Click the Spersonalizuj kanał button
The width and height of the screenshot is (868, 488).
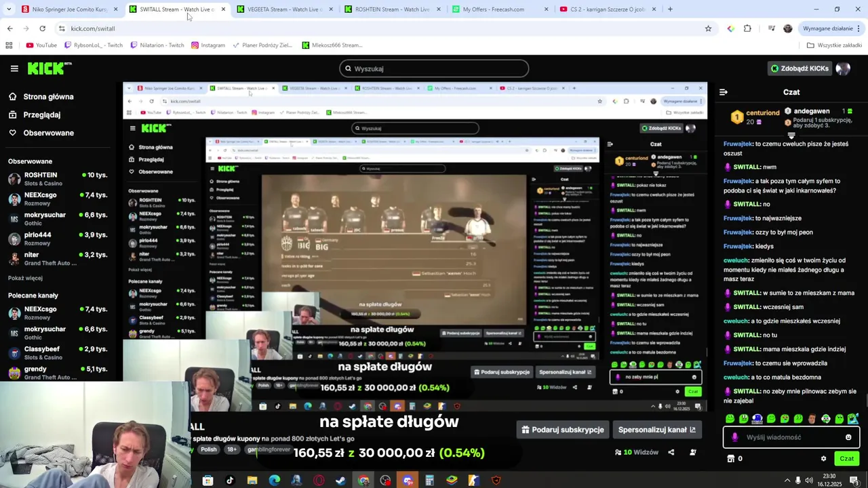[x=656, y=430]
